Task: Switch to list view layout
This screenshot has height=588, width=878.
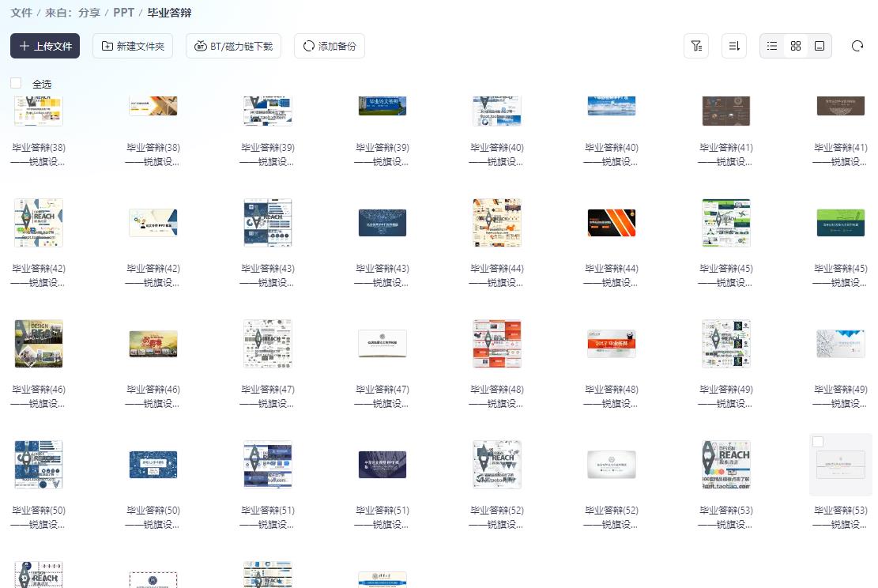Action: [771, 46]
